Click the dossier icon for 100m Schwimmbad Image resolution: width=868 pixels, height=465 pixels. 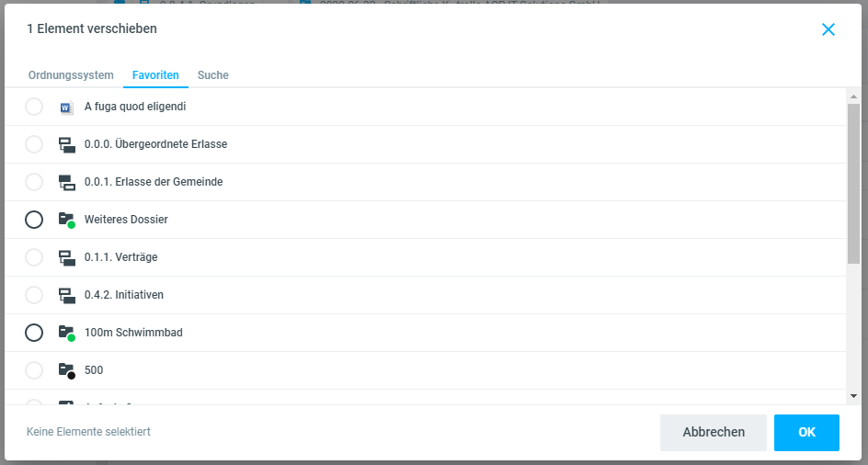tap(66, 333)
